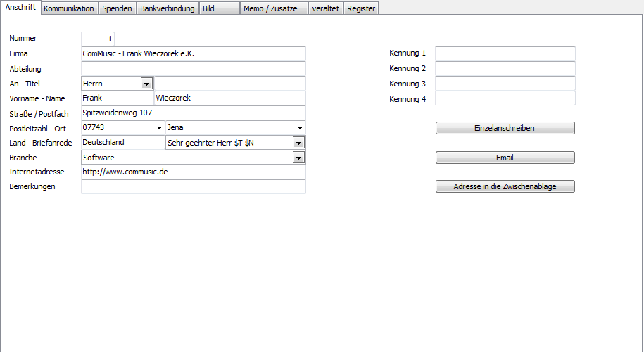Click the Einzelanschreiben button
Viewport: 644px width, 353px height.
pyautogui.click(x=505, y=128)
